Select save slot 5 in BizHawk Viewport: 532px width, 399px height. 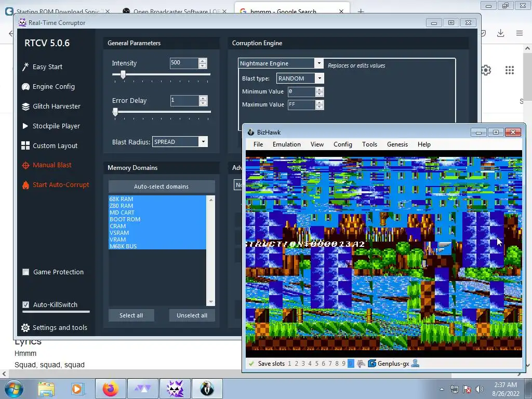coord(316,364)
